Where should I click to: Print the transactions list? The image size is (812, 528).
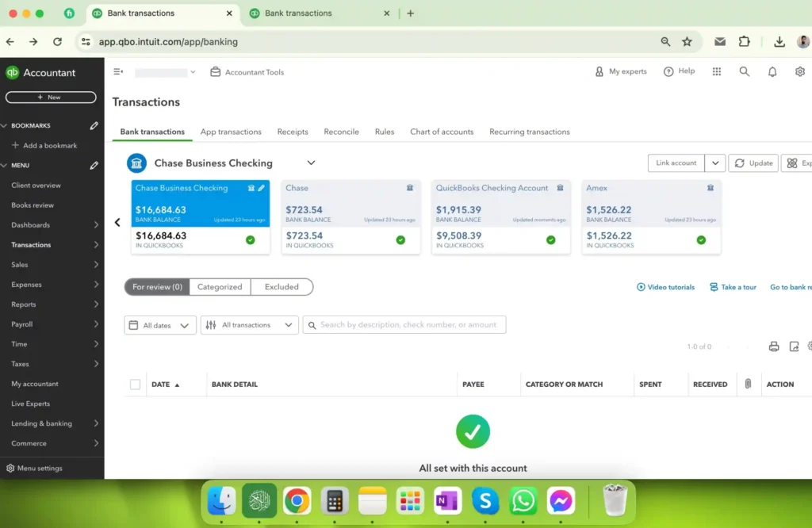[774, 346]
